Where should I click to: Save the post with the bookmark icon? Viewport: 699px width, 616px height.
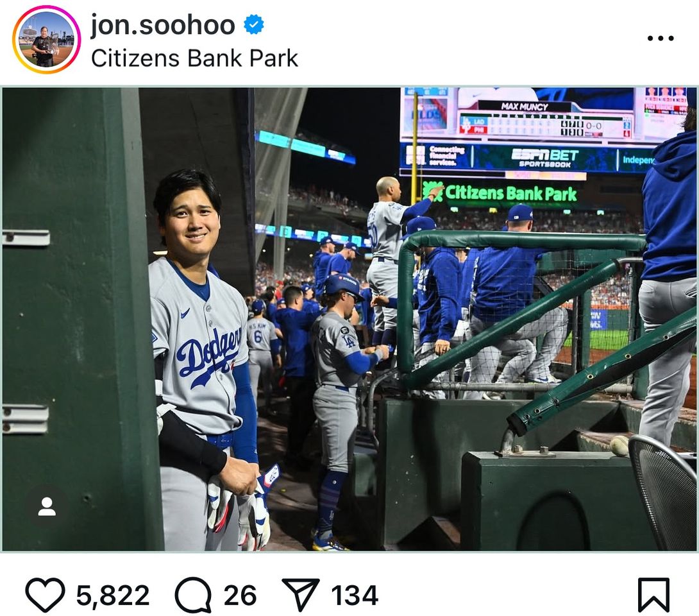point(653,595)
